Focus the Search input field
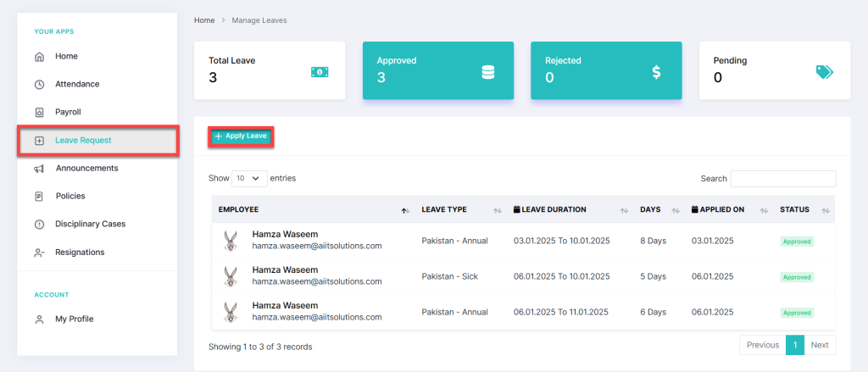The image size is (868, 372). click(x=782, y=179)
